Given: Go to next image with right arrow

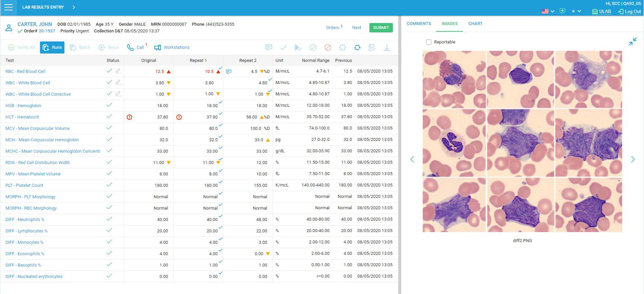Looking at the screenshot, I should 633,159.
